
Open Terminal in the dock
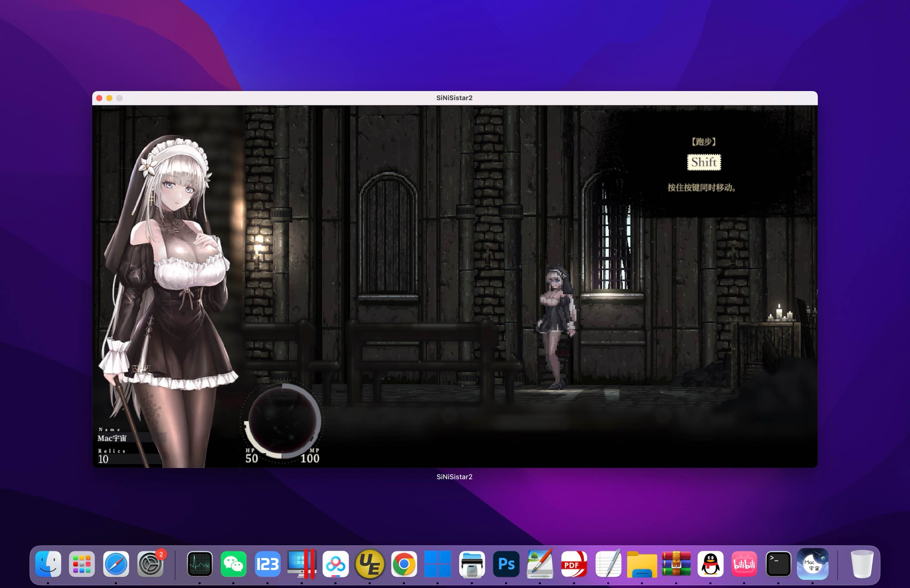[778, 564]
